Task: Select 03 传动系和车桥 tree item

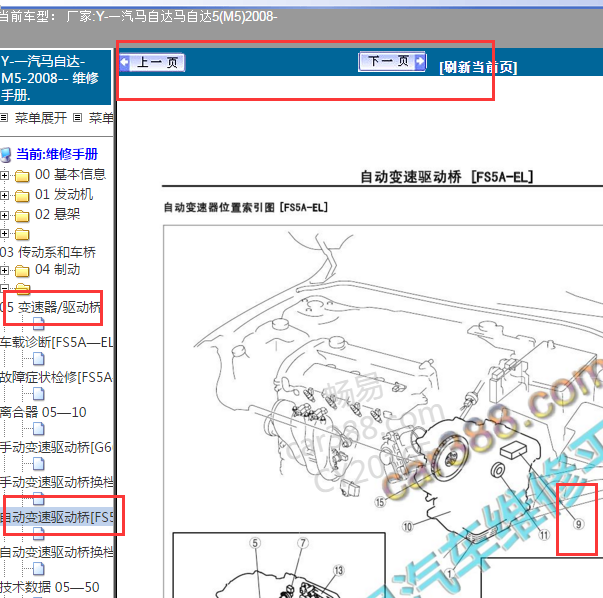Action: [48, 252]
